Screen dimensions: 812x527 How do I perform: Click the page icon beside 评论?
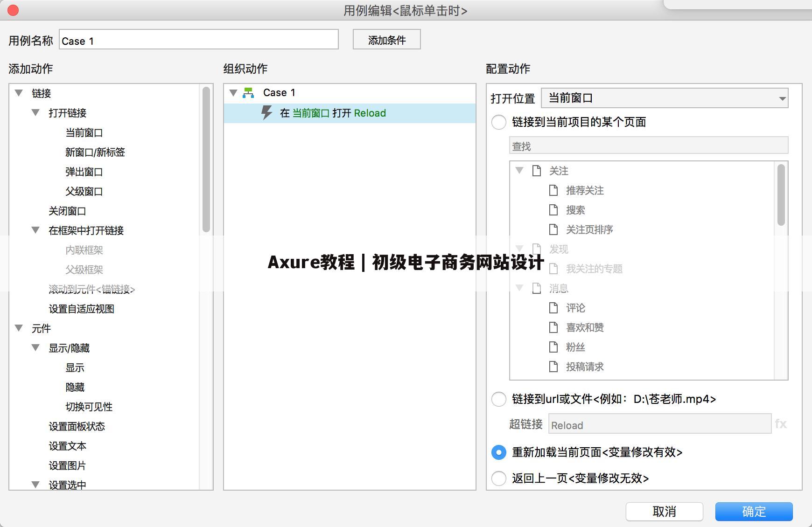coord(553,308)
